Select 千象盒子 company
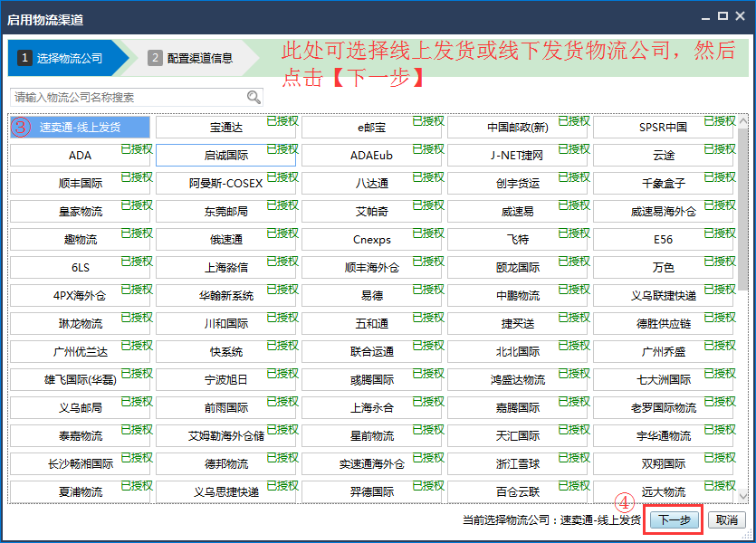This screenshot has width=756, height=543. tap(663, 183)
